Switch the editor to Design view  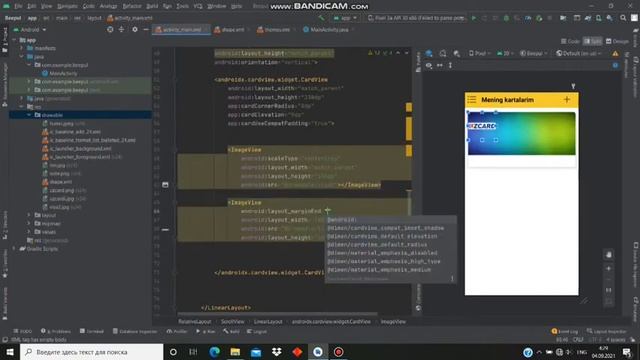click(617, 41)
